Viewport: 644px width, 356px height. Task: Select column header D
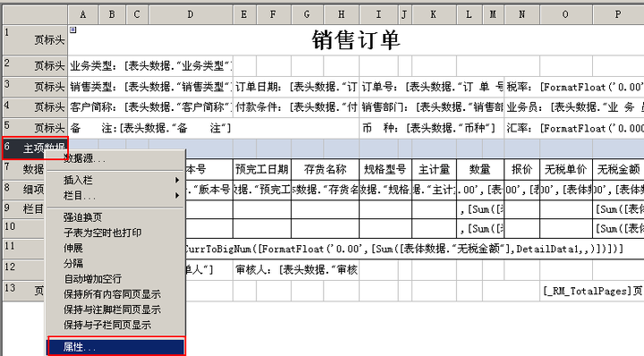coord(191,15)
